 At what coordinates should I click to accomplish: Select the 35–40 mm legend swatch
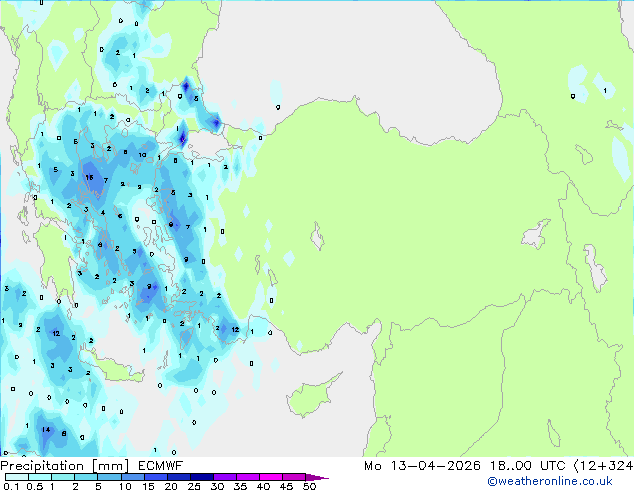coord(247,477)
